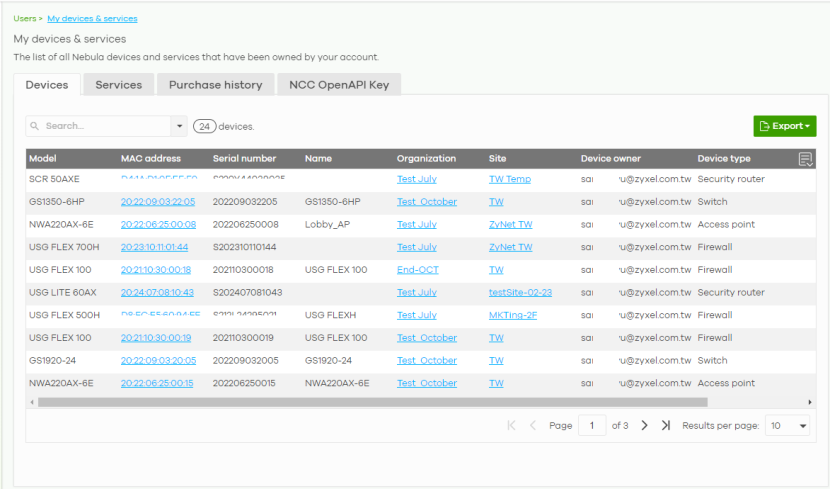Go to the first page of results
830x489 pixels.
click(512, 426)
